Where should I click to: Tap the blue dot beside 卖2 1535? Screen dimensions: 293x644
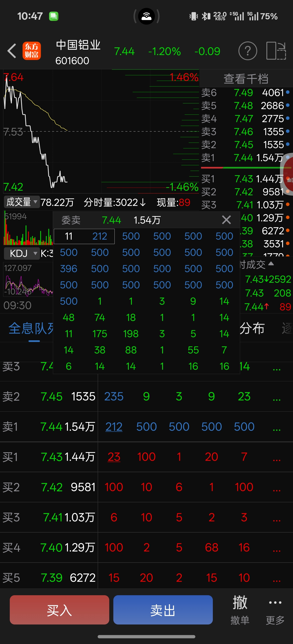click(x=288, y=145)
